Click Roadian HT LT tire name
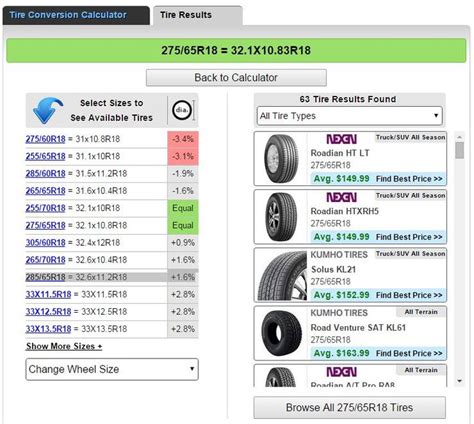Viewport: 474px width, 424px height. click(340, 153)
